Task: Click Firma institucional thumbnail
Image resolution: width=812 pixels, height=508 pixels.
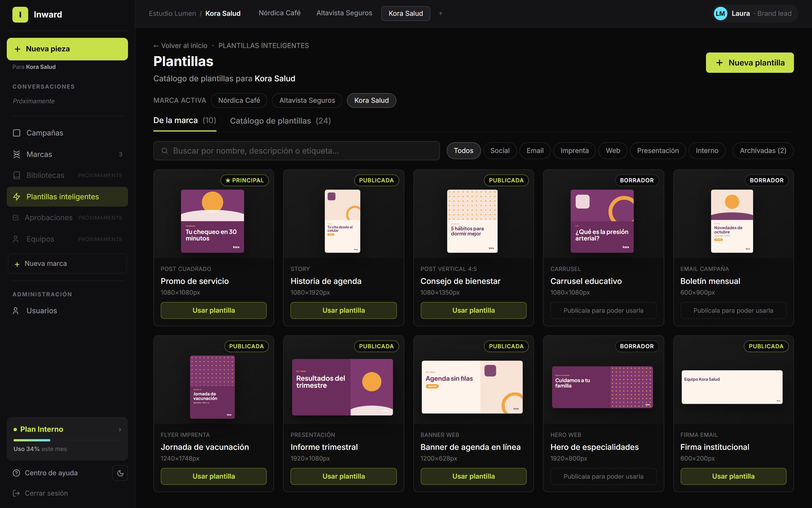Action: tap(732, 387)
